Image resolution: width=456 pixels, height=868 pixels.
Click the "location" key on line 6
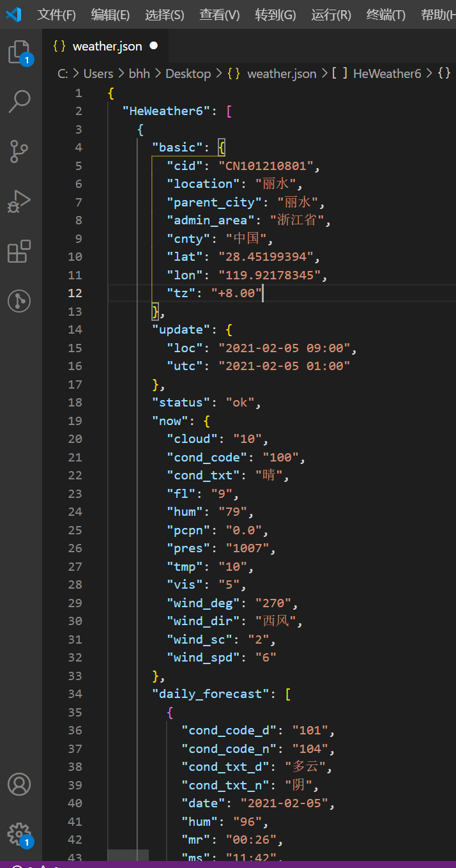tap(204, 183)
